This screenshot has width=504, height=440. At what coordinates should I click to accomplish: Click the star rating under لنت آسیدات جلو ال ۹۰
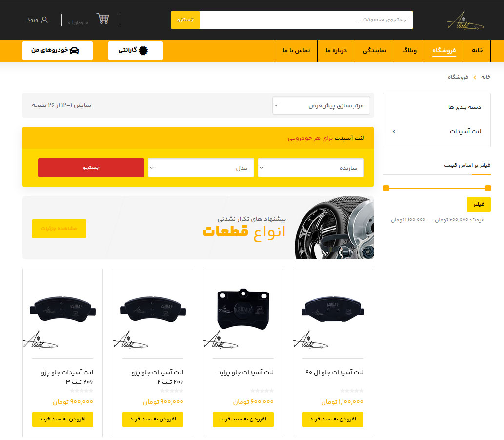click(x=352, y=391)
